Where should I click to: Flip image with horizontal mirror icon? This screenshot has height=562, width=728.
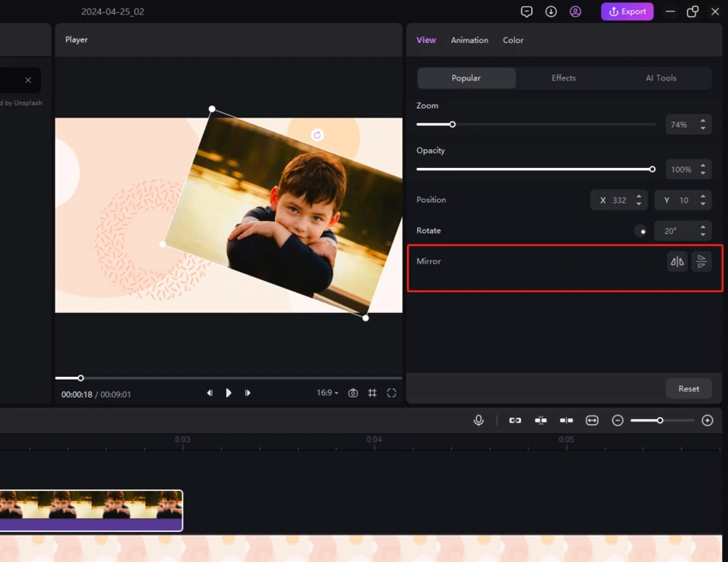(x=677, y=262)
